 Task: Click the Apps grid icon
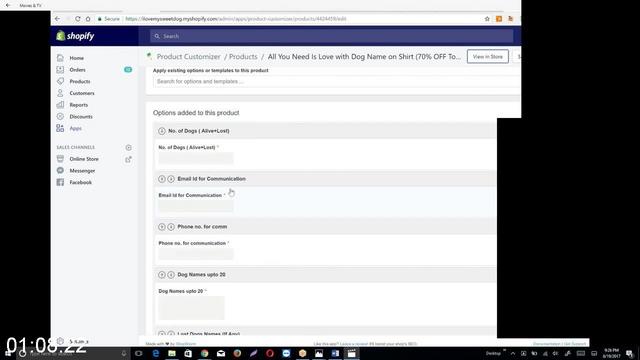pyautogui.click(x=60, y=128)
